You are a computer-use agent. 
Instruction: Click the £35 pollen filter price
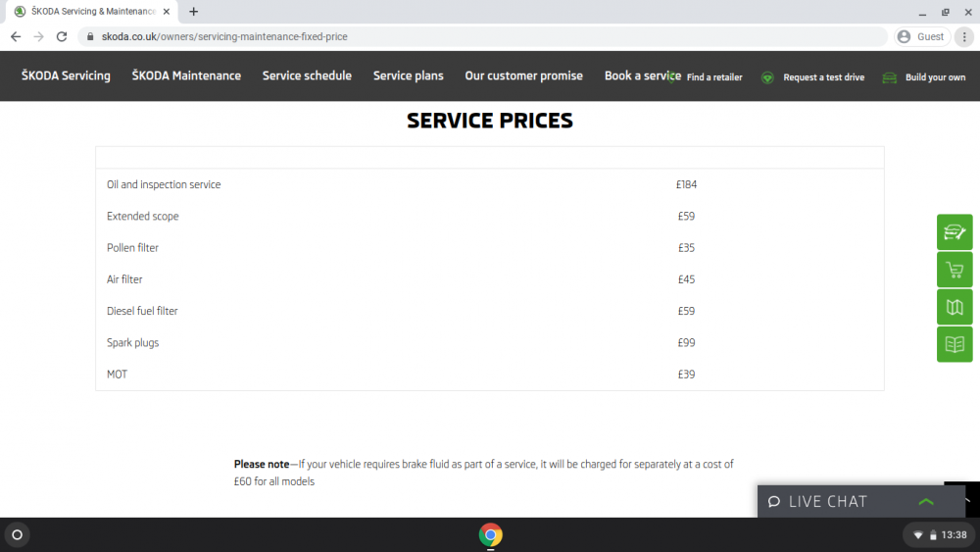(686, 247)
